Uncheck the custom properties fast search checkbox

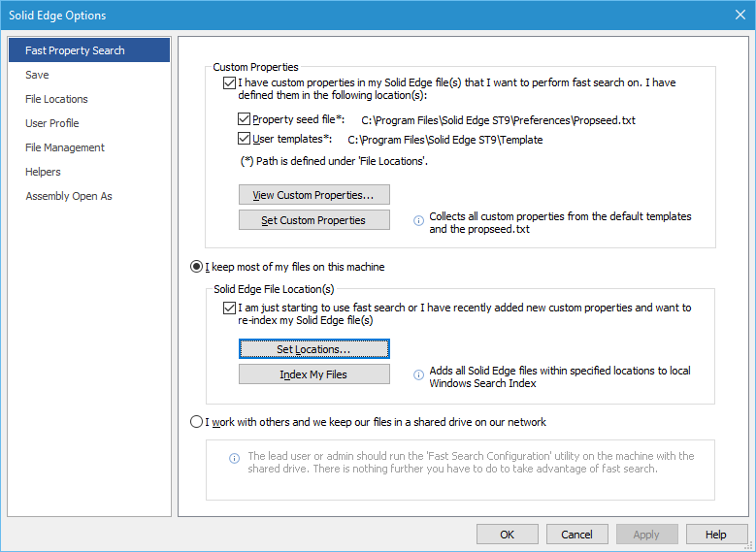(x=229, y=83)
